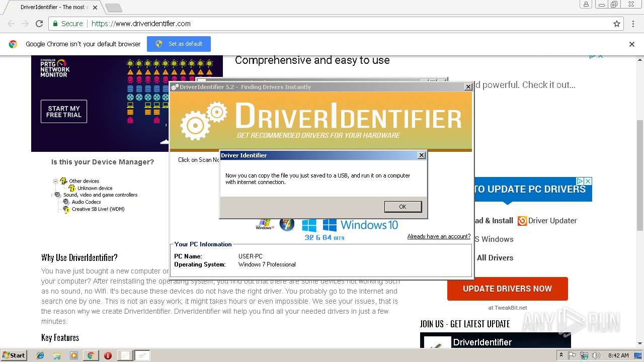Image resolution: width=644 pixels, height=362 pixels.
Task: Click UPDATE DRIVERS NOW red button
Action: click(507, 289)
